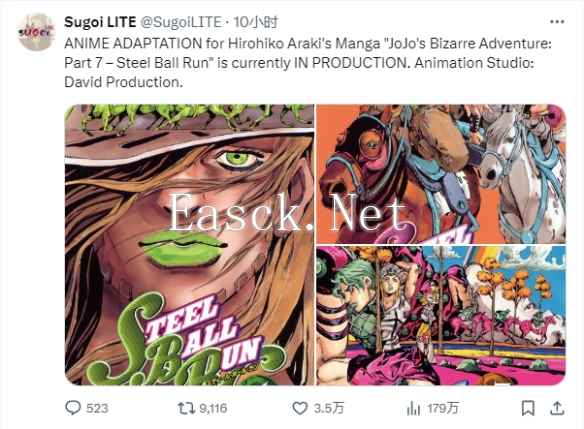Click the 3.5万 like count

(328, 409)
